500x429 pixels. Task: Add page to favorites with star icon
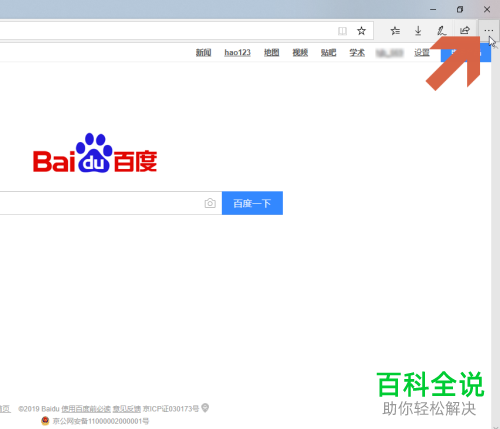[361, 31]
